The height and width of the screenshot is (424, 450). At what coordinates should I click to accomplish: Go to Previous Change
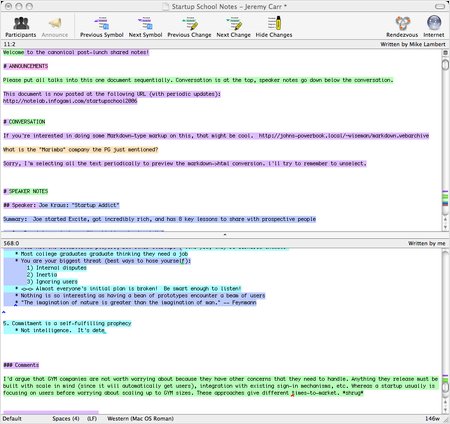pos(189,27)
